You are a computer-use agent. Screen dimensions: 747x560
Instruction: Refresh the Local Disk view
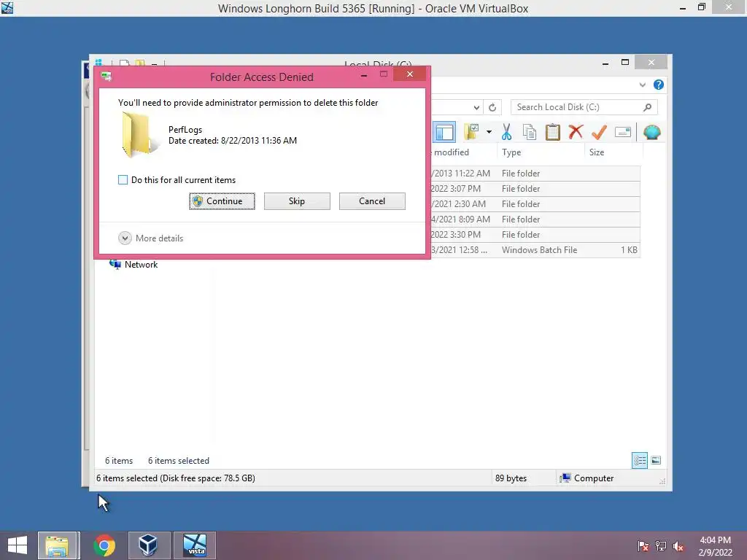point(492,108)
